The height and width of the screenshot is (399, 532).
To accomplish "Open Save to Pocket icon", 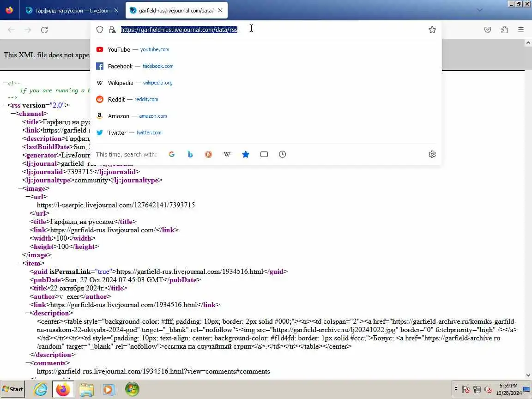I will click(x=488, y=30).
